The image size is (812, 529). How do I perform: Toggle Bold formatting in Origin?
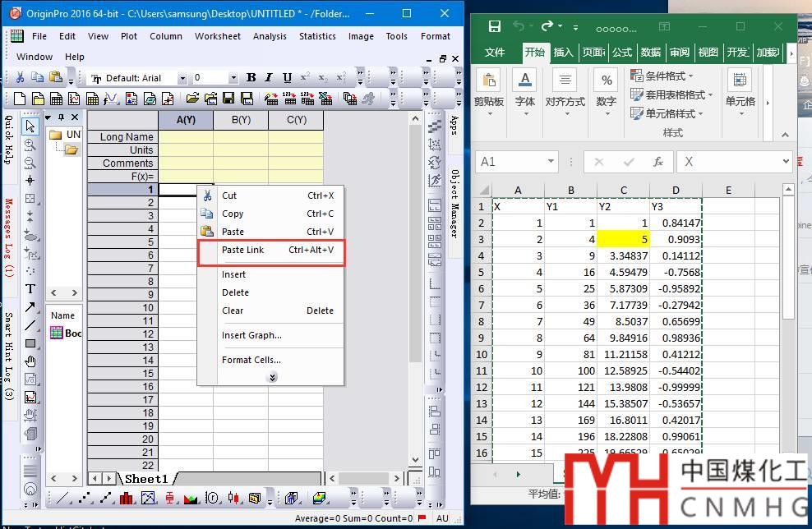[251, 78]
